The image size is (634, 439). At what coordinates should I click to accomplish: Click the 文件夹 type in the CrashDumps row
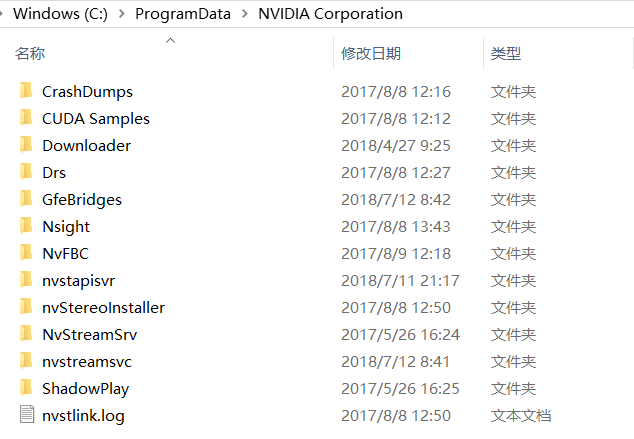pyautogui.click(x=514, y=92)
